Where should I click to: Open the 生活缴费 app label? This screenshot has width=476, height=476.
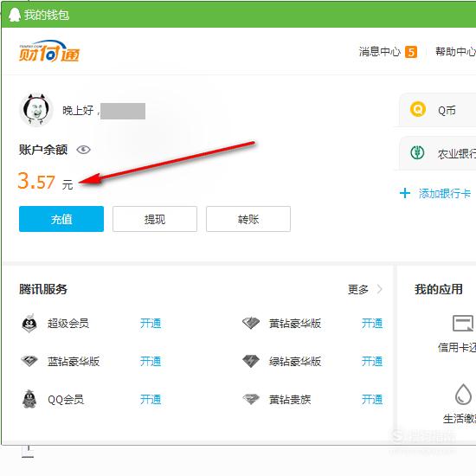(460, 419)
